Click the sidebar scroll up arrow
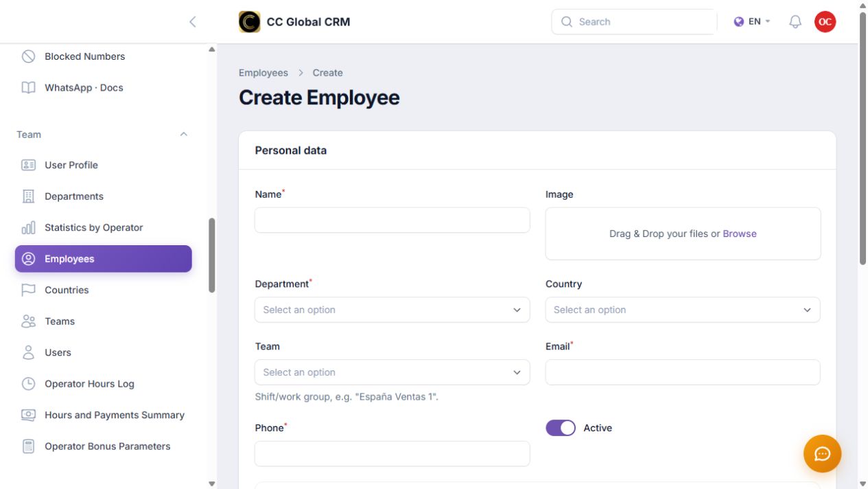 coord(212,49)
